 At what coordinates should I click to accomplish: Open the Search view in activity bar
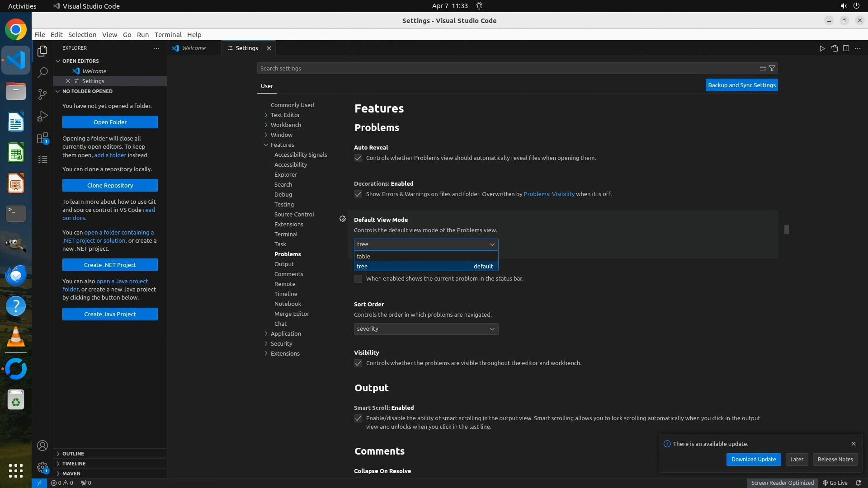(42, 72)
